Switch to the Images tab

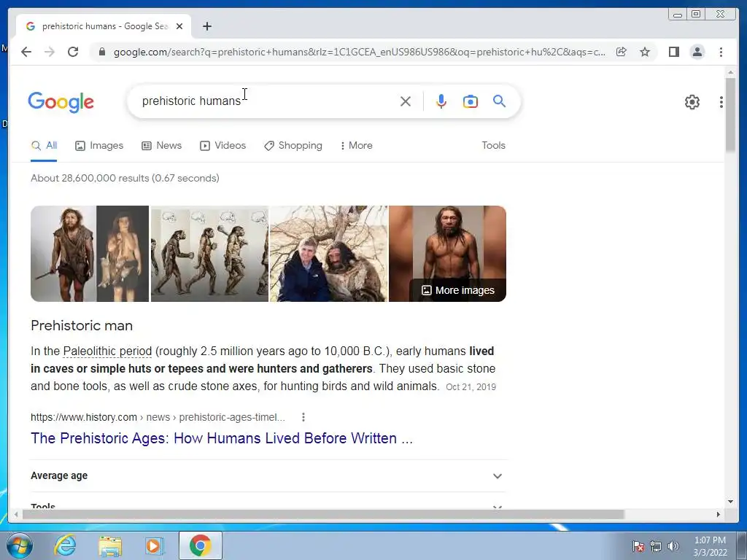click(99, 146)
